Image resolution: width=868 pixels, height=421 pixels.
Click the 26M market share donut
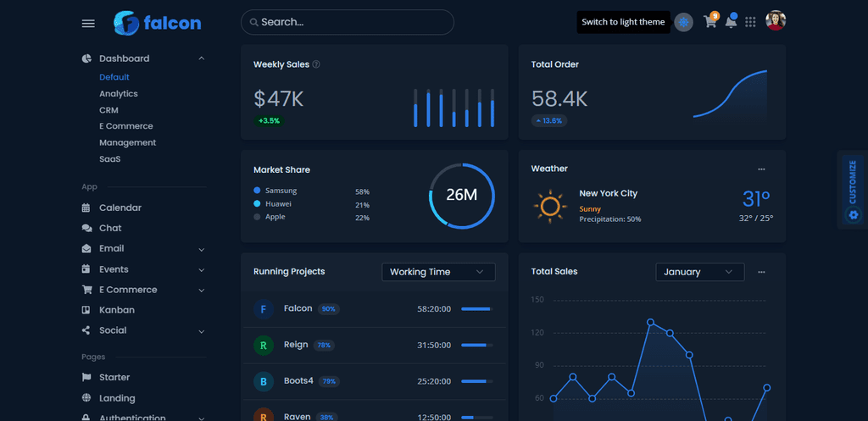coord(462,196)
